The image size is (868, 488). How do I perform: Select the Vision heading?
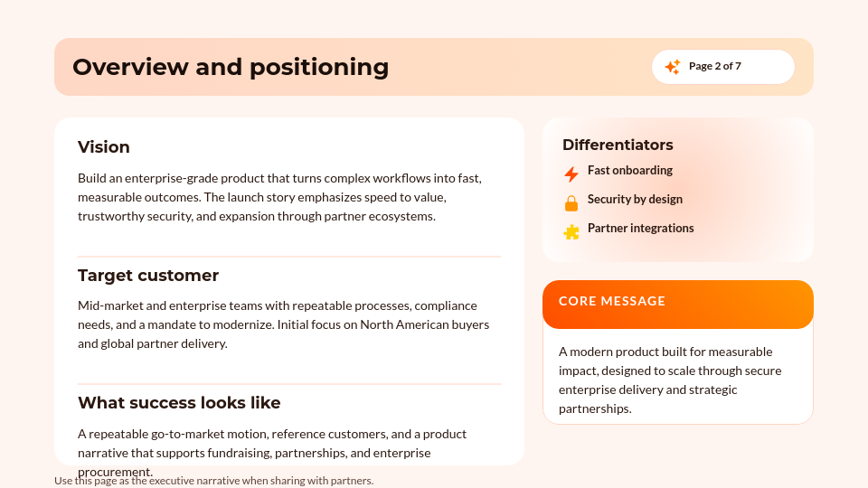point(103,146)
